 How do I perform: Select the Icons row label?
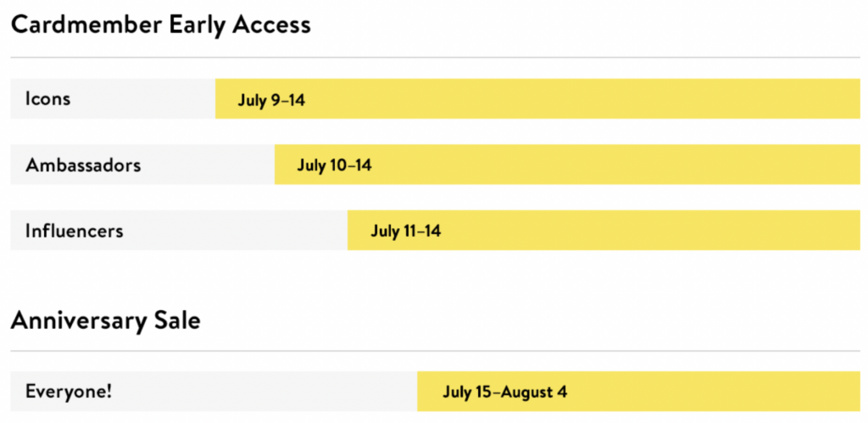(x=47, y=98)
